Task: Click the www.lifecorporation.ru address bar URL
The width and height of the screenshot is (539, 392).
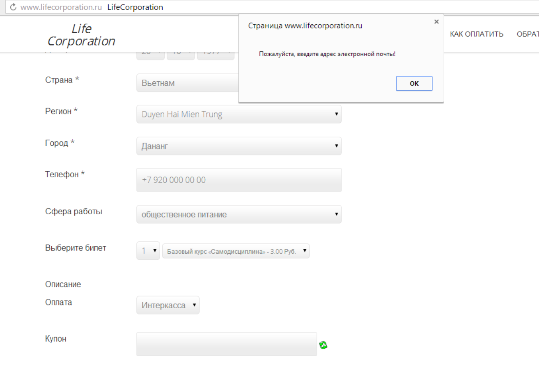Action: tap(61, 7)
